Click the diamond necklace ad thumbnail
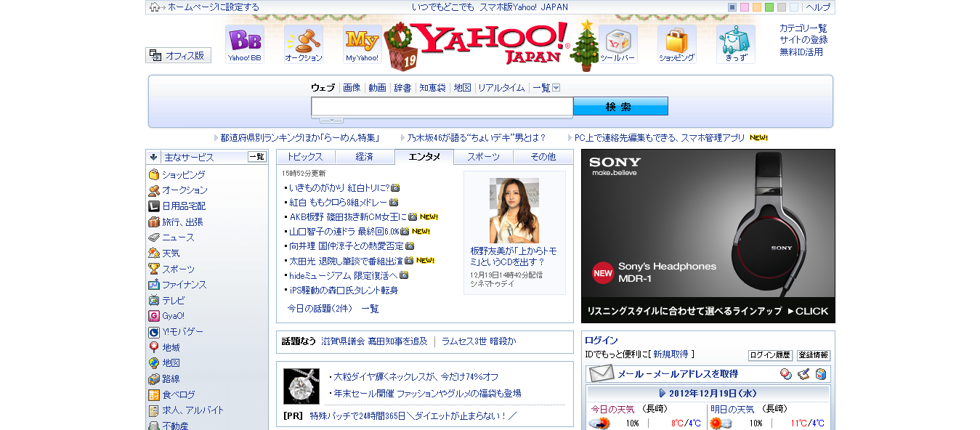This screenshot has width=980, height=430. tap(301, 386)
